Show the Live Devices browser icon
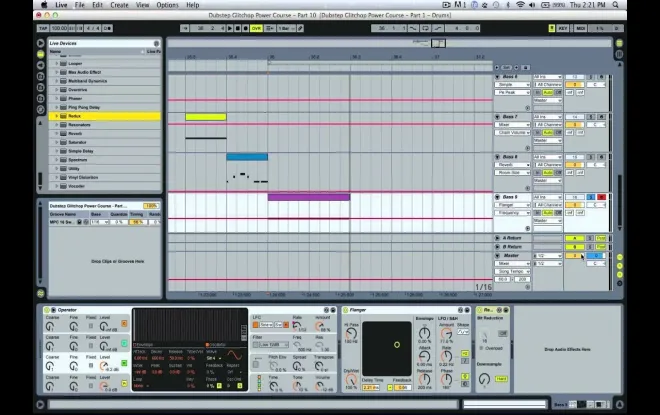This screenshot has width=660, height=415. click(40, 54)
